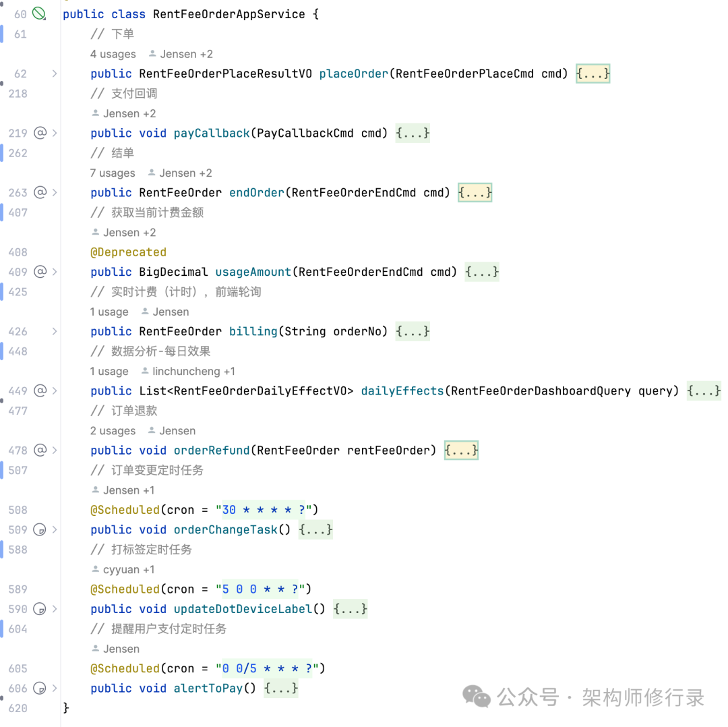Click the @ gutter icon on usageAmount line
Viewport: 728px width, 727px height.
point(40,271)
